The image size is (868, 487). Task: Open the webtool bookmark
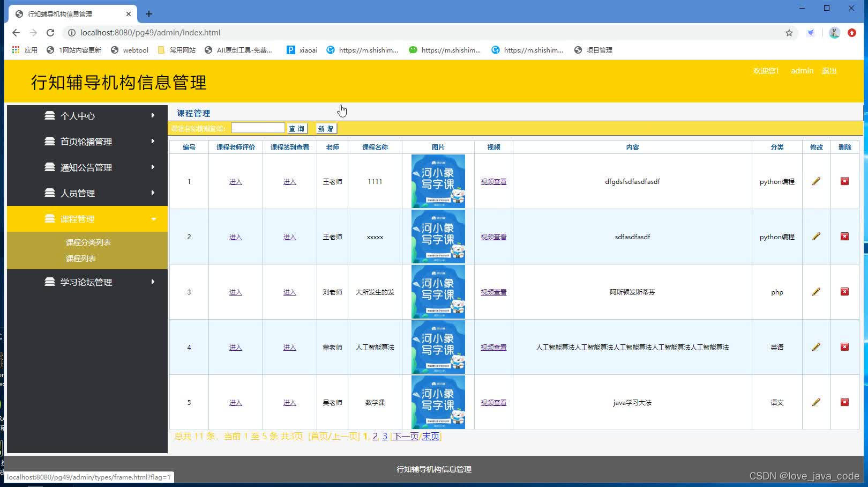pyautogui.click(x=130, y=50)
